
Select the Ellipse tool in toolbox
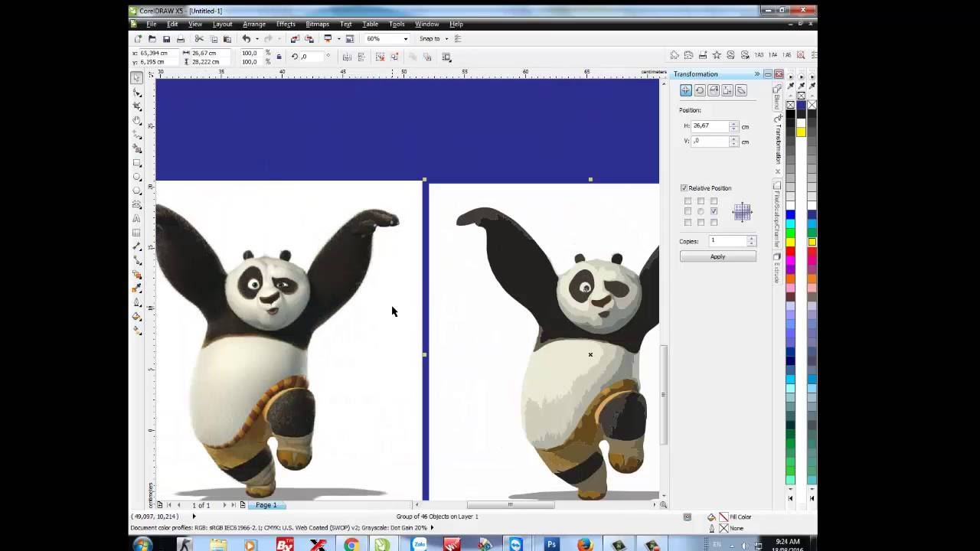point(136,177)
